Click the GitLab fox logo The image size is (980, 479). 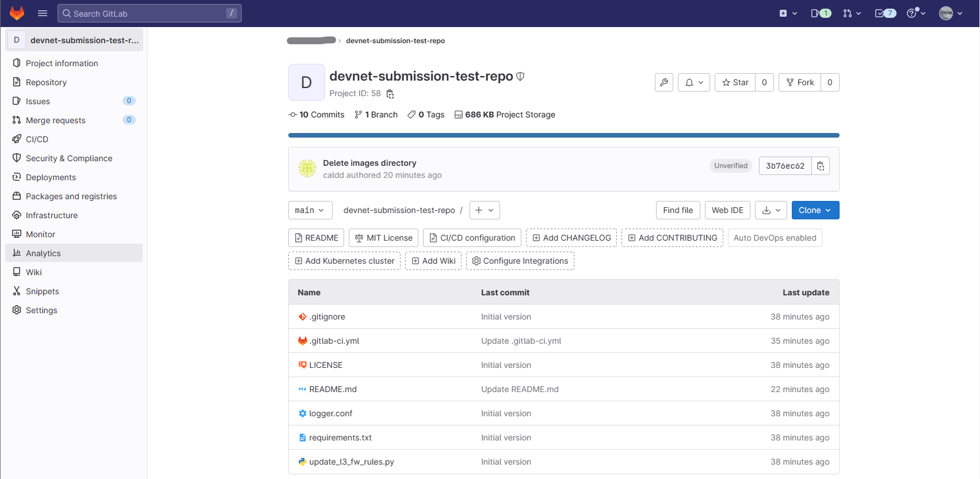tap(17, 13)
